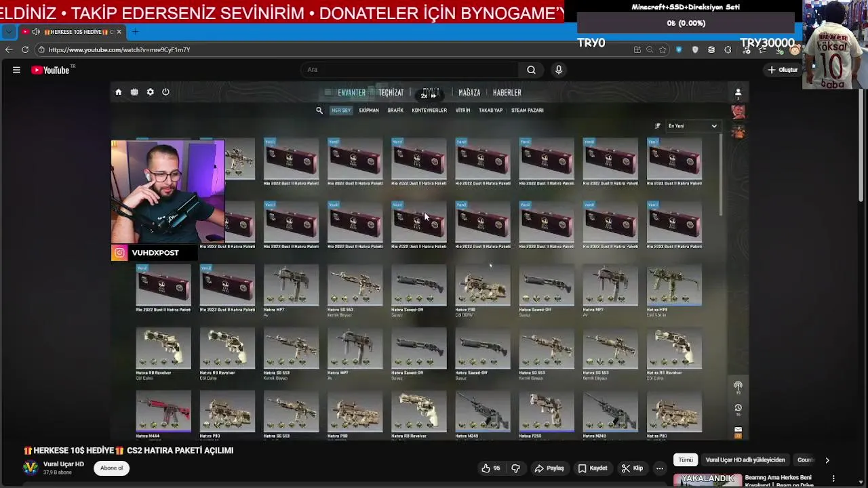
Task: Open the STEAM PAZARI filter
Action: pyautogui.click(x=527, y=110)
